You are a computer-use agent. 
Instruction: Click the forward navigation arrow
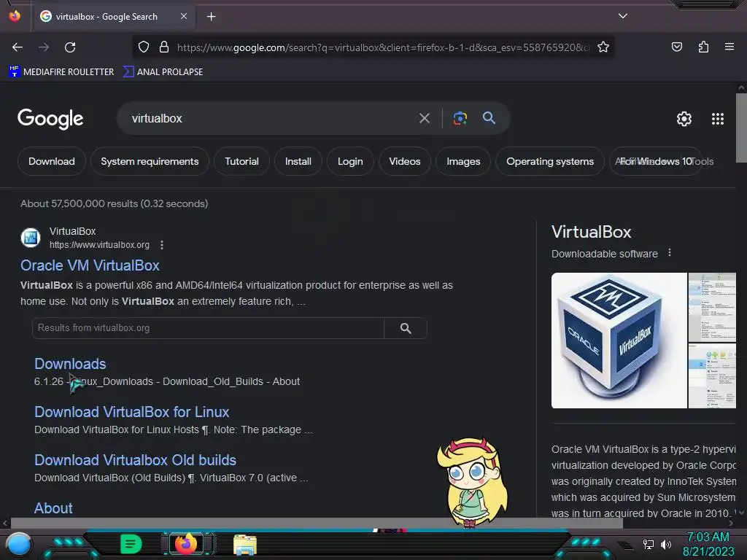44,47
